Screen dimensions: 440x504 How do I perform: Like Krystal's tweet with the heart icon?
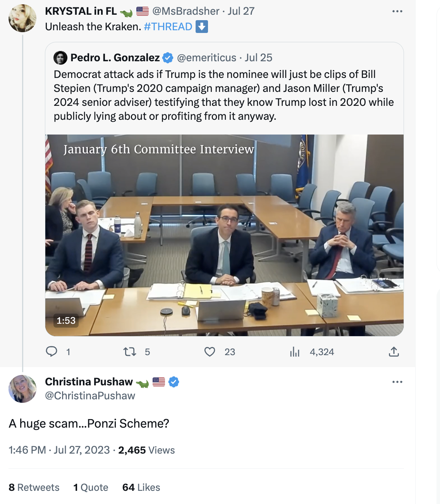pyautogui.click(x=210, y=352)
